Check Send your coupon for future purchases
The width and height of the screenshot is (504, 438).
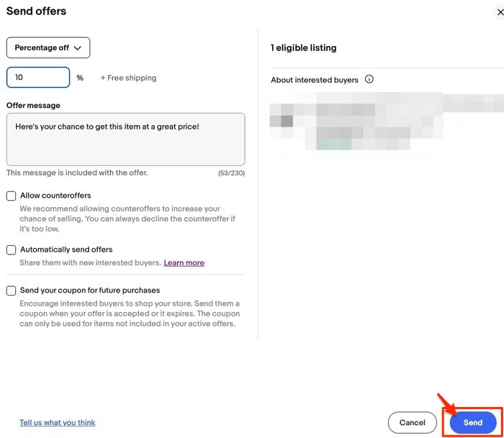coord(12,291)
